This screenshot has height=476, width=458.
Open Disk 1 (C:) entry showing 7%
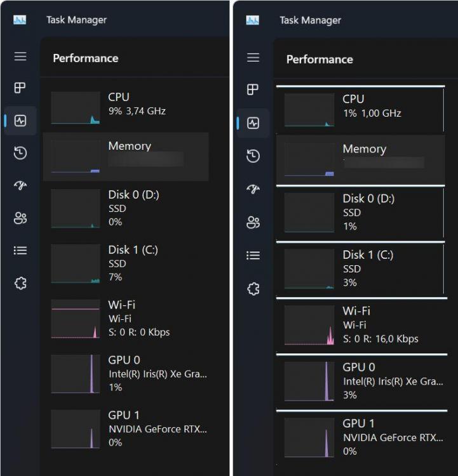coord(127,263)
